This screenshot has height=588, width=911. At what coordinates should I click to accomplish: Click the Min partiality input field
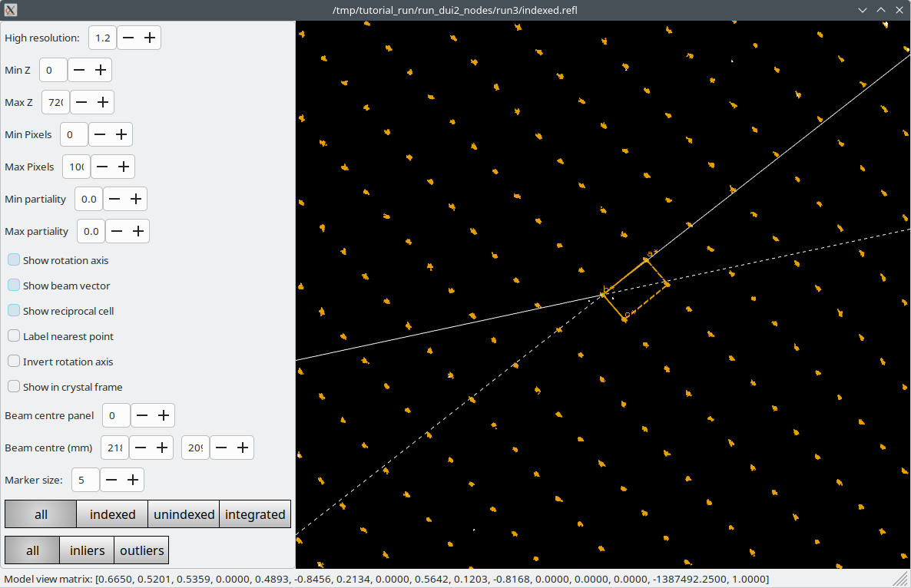[88, 199]
